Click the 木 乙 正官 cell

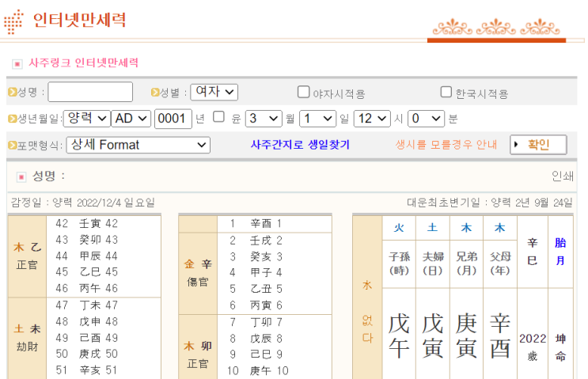[27, 256]
